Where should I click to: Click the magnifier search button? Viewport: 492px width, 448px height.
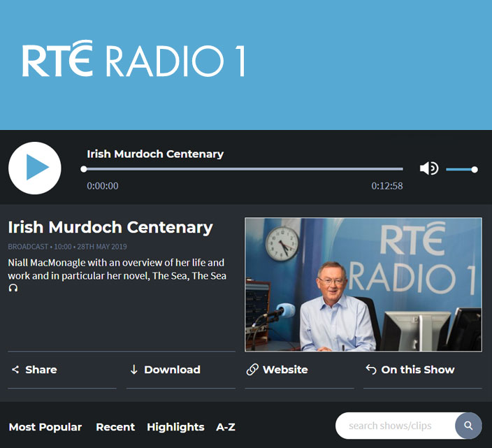468,426
